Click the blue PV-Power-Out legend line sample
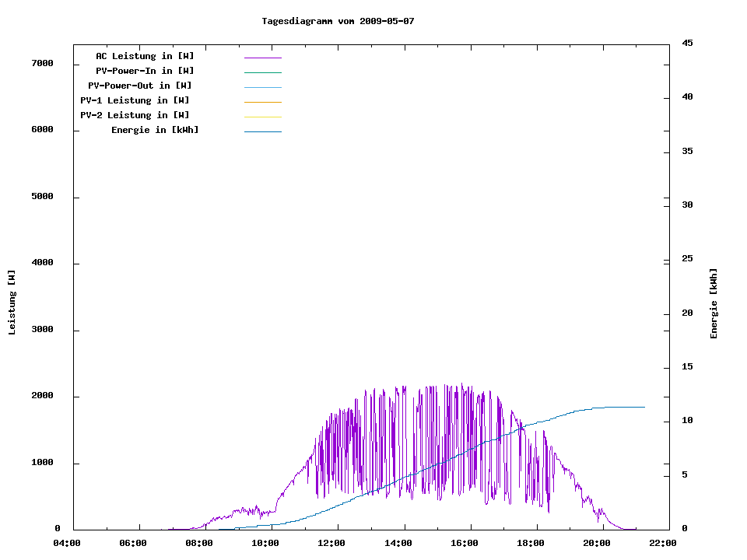 click(262, 87)
